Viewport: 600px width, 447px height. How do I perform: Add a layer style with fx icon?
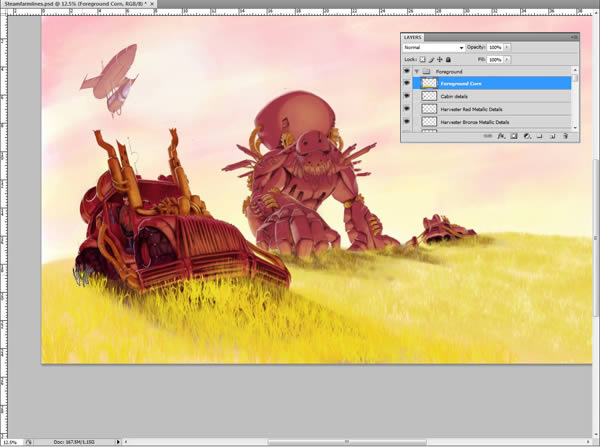tap(501, 136)
